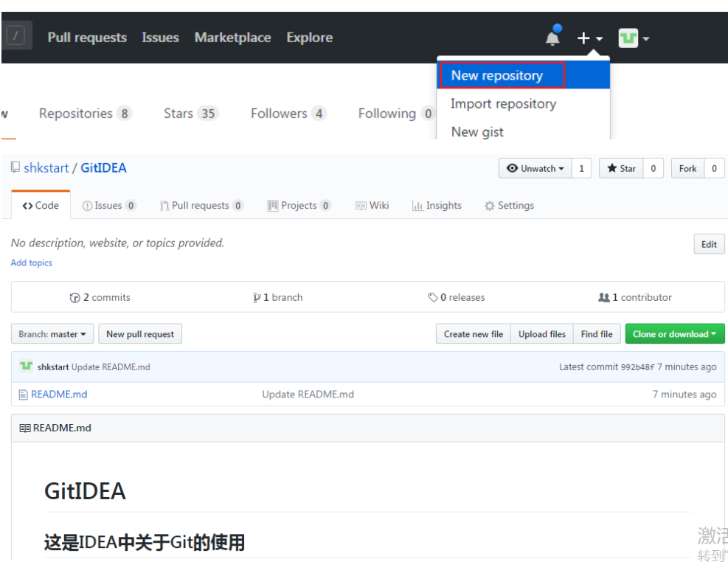Fork the repository
Screen dimensions: 728x573
pos(687,168)
